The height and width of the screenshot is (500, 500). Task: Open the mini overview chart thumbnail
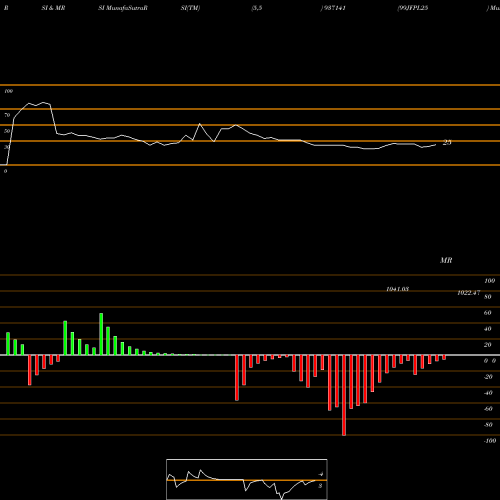[247, 479]
